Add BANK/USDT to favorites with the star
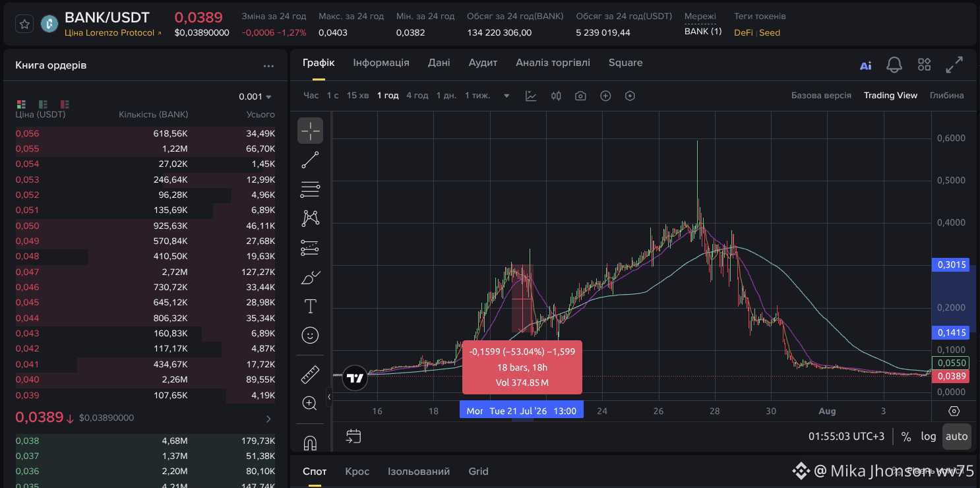980x488 pixels. 24,24
